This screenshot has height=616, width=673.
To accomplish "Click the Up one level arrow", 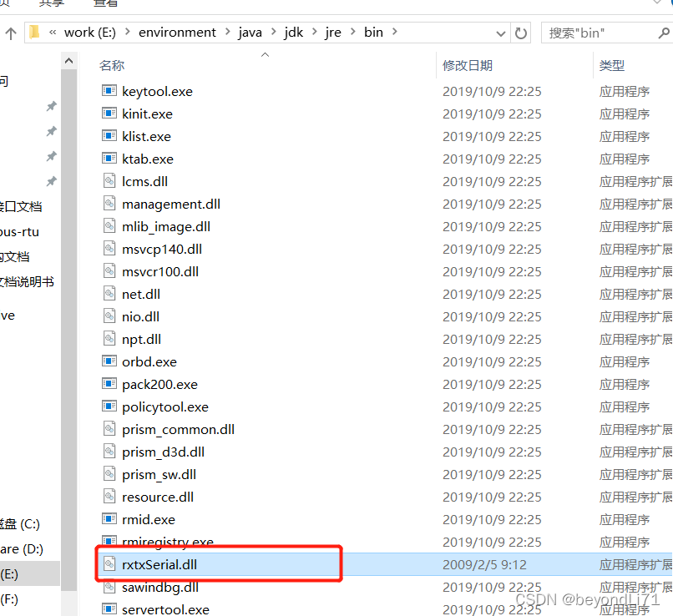I will pyautogui.click(x=11, y=33).
